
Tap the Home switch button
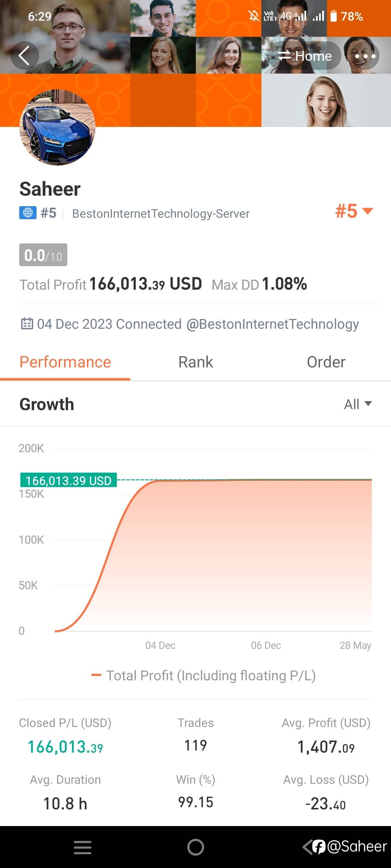[304, 56]
